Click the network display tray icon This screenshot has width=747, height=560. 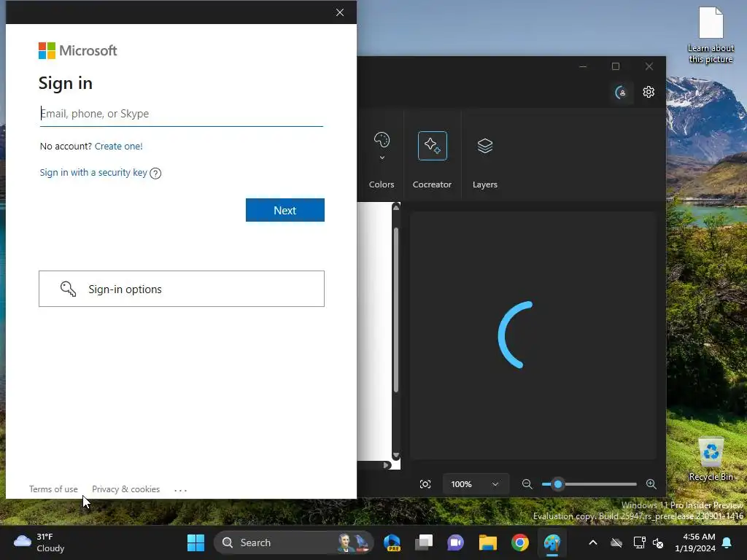pyautogui.click(x=639, y=542)
